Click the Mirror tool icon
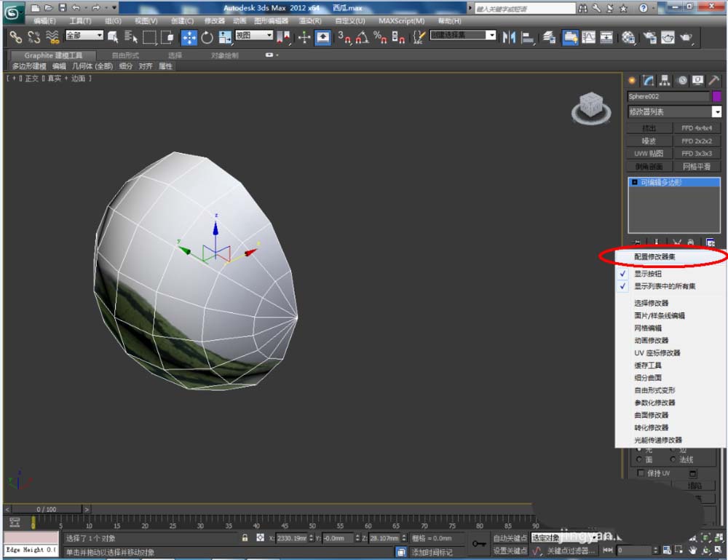Viewport: 728px width, 560px height. (x=509, y=37)
